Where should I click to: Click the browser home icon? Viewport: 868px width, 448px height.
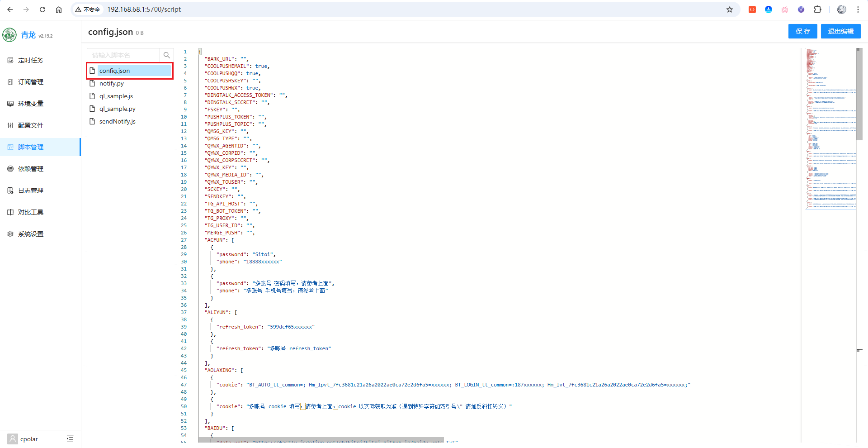pyautogui.click(x=59, y=10)
